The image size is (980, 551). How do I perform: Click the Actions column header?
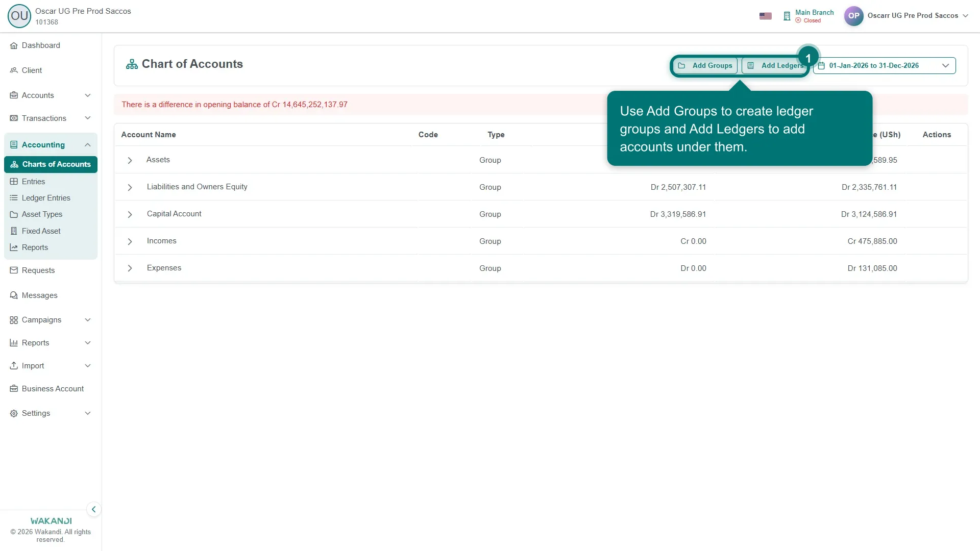click(937, 135)
